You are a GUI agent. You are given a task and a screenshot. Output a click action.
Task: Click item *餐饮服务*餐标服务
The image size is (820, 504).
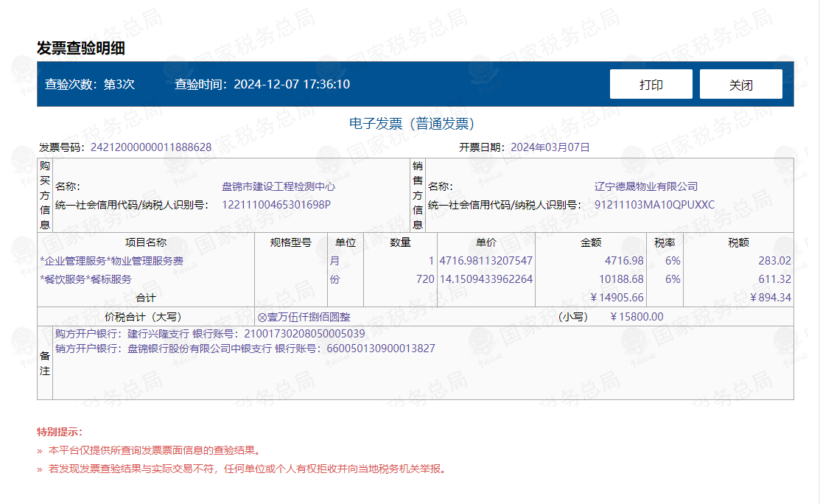click(x=85, y=279)
